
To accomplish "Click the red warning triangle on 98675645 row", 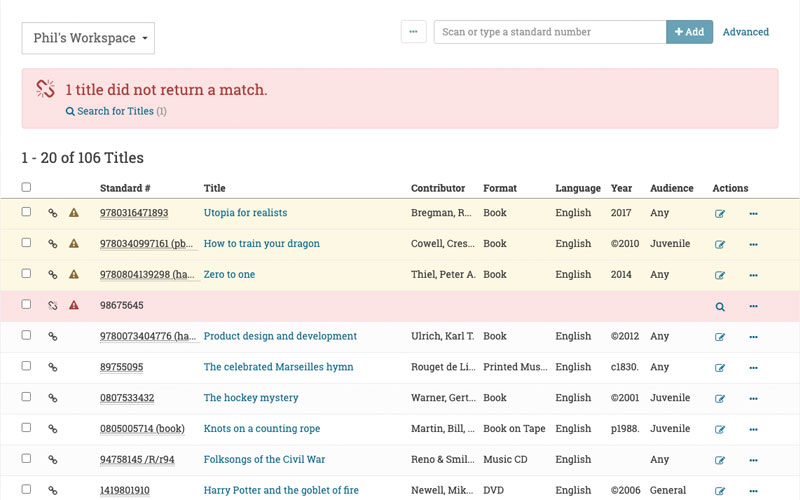I will (x=74, y=305).
